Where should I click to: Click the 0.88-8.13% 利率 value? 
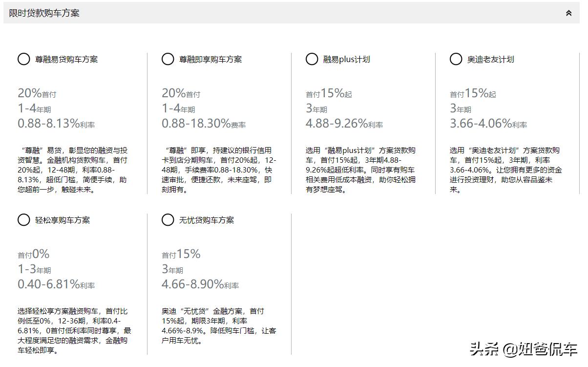pos(56,124)
